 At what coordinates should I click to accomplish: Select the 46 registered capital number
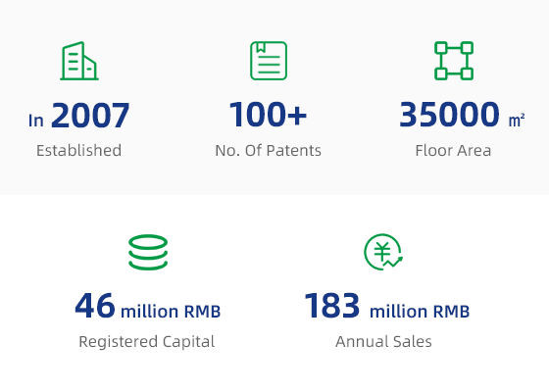(95, 306)
